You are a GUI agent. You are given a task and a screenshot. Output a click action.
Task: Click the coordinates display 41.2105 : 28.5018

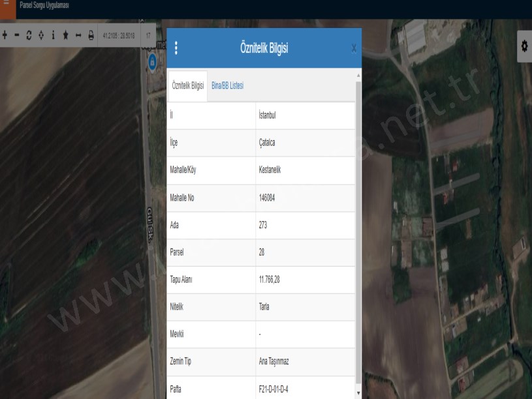[x=119, y=35]
